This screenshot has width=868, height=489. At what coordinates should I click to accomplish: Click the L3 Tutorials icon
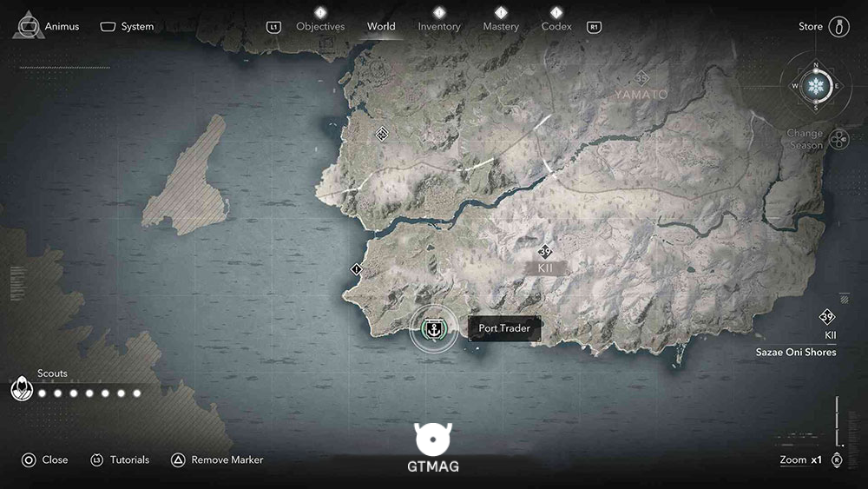(x=97, y=459)
